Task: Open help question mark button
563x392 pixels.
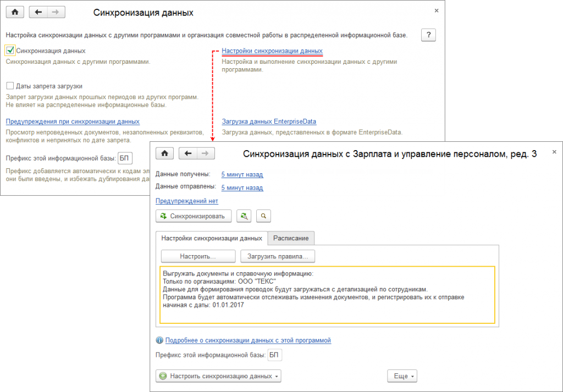Action: pyautogui.click(x=428, y=35)
